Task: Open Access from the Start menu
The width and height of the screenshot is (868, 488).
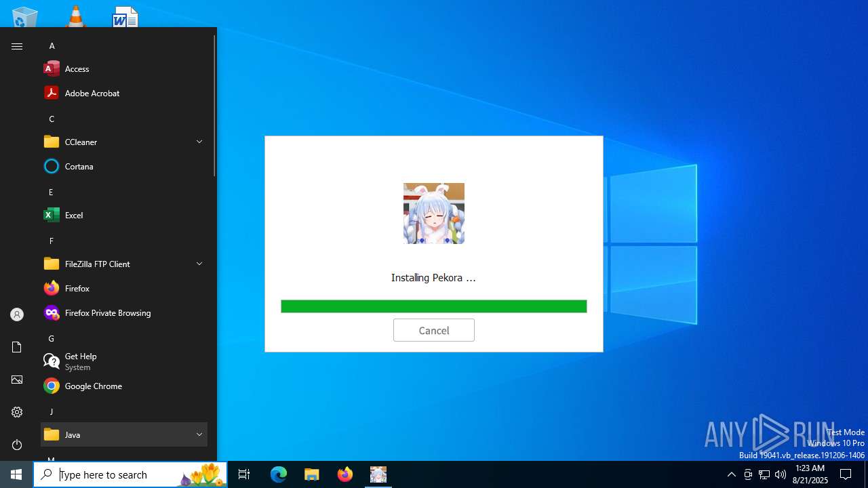Action: point(124,68)
